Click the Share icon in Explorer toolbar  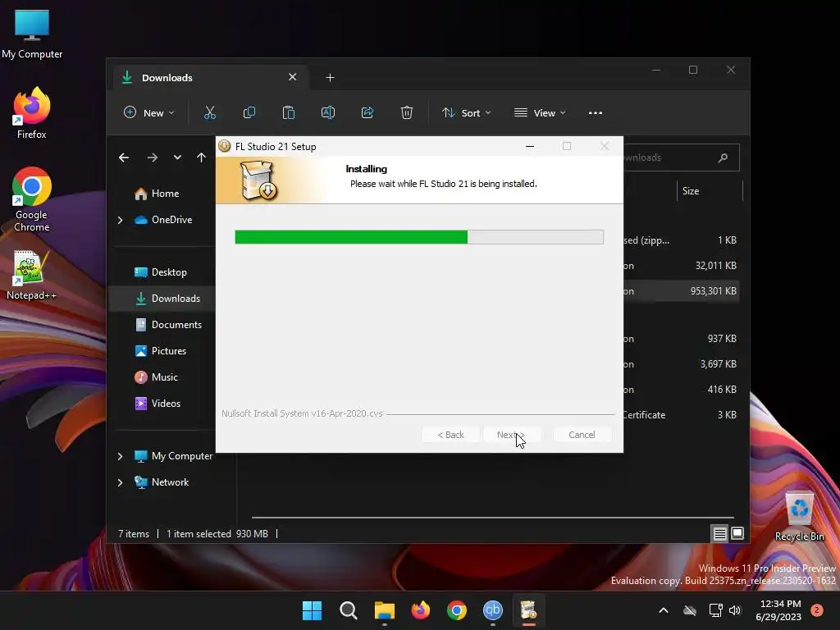tap(367, 112)
